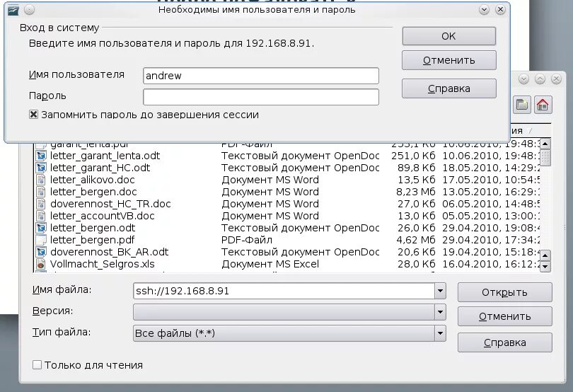The image size is (573, 392).
Task: Click the file list scrollbar thumb
Action: point(545,158)
